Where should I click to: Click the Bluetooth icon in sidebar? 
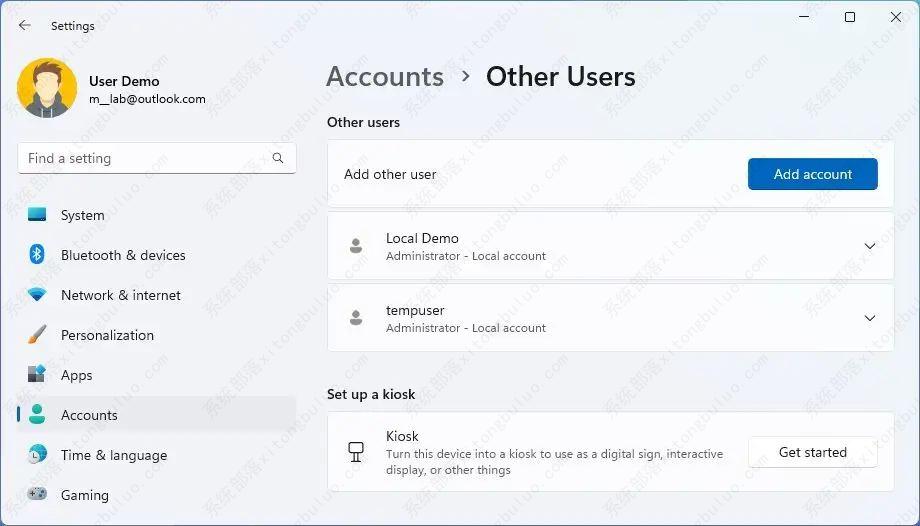coord(37,255)
